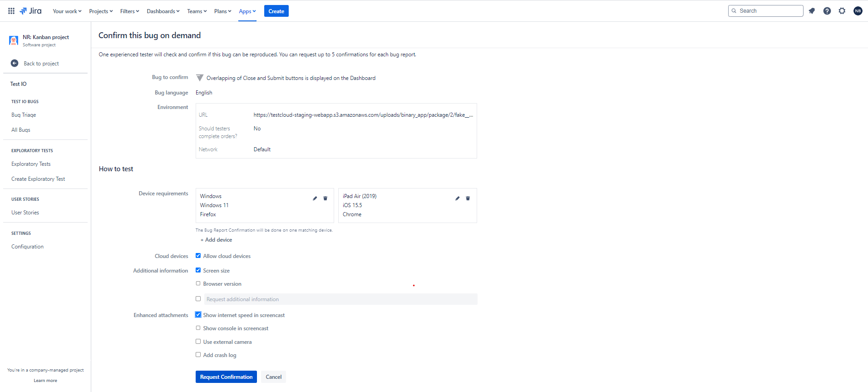Select Create Exploratory Test in sidebar
868x392 pixels.
pyautogui.click(x=38, y=179)
